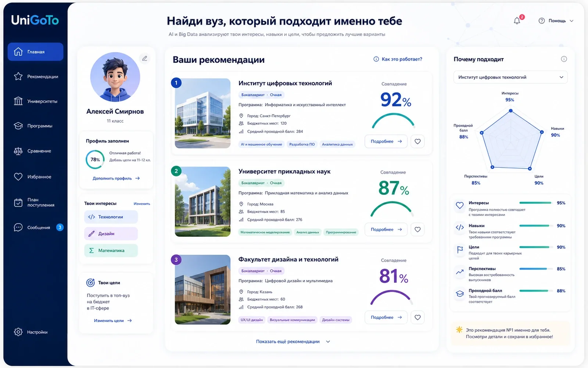Click the Сообщения chat bubble icon
The height and width of the screenshot is (368, 588).
pyautogui.click(x=18, y=228)
